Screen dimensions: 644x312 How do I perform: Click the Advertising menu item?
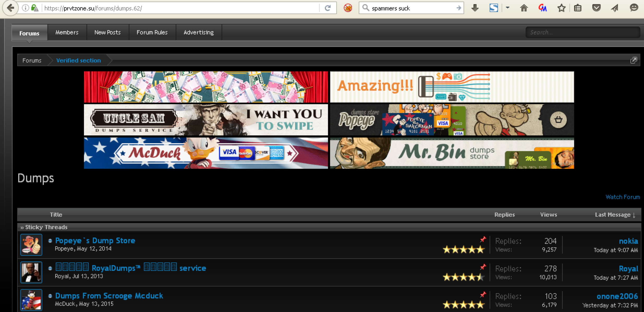point(198,32)
